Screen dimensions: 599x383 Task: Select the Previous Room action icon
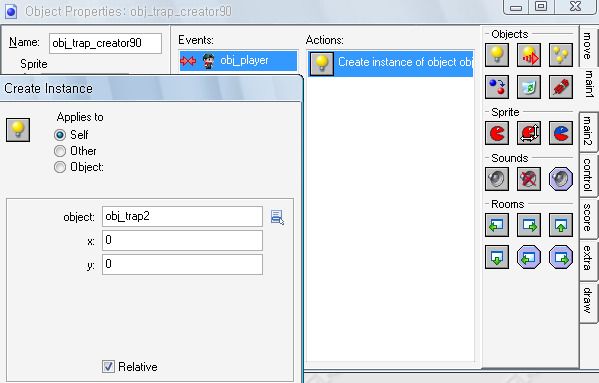[x=497, y=225]
